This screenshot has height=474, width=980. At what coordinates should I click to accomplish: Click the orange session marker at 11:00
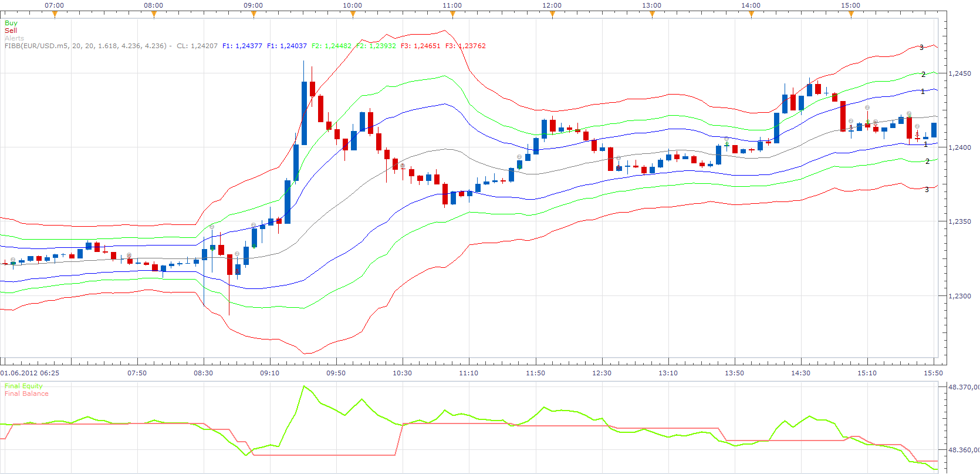(x=452, y=15)
